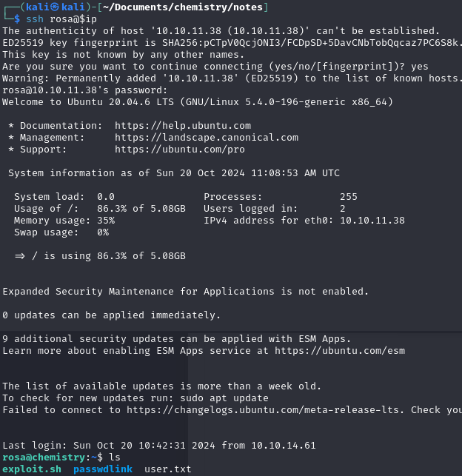Click the exploit.sh file name
This screenshot has width=462, height=476.
(x=32, y=469)
